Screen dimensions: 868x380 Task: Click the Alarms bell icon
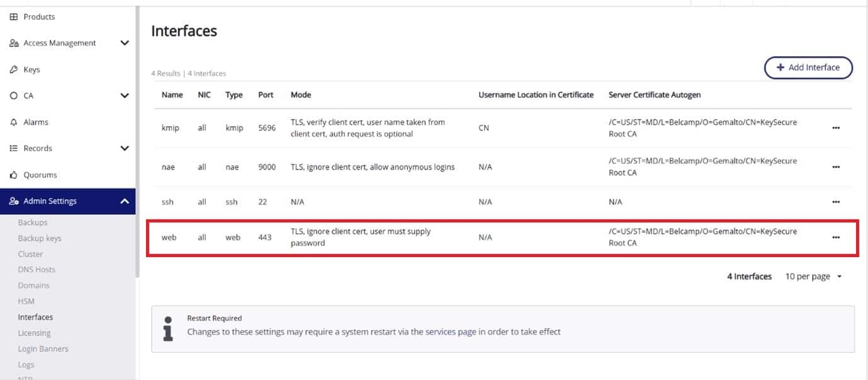[14, 122]
